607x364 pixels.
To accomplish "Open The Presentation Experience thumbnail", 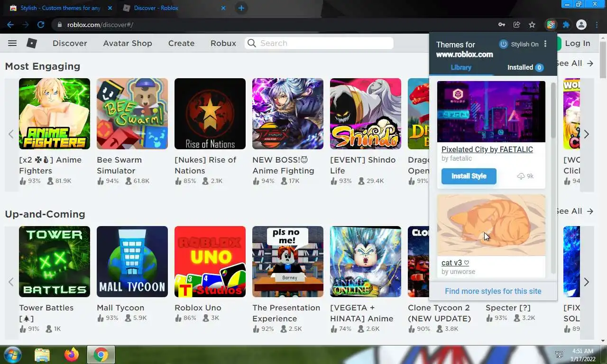I will click(x=288, y=262).
